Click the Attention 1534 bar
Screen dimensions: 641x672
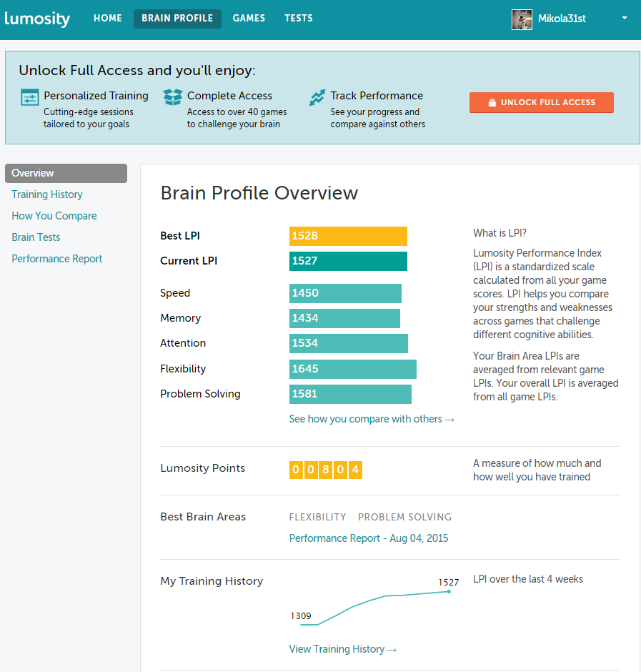coord(349,344)
